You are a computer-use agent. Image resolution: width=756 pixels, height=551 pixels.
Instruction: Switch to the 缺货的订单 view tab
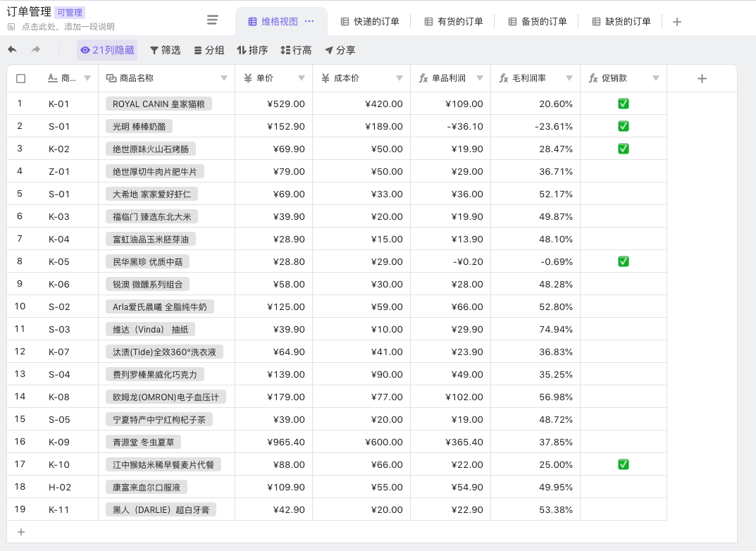(x=621, y=22)
